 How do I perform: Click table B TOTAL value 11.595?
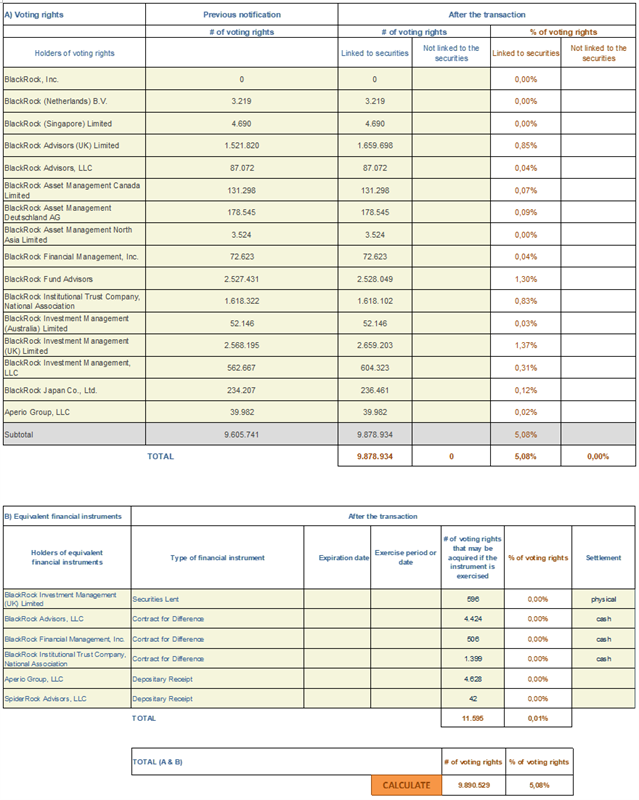click(473, 718)
